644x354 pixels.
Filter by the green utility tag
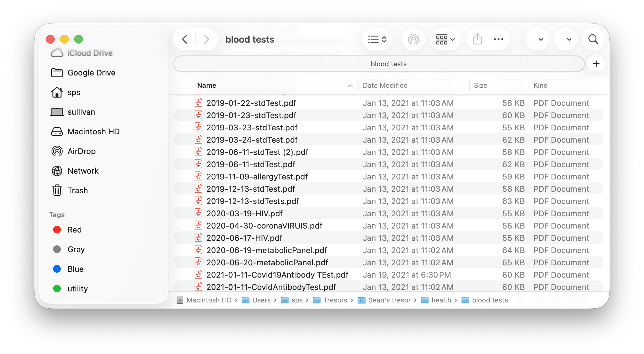point(70,289)
